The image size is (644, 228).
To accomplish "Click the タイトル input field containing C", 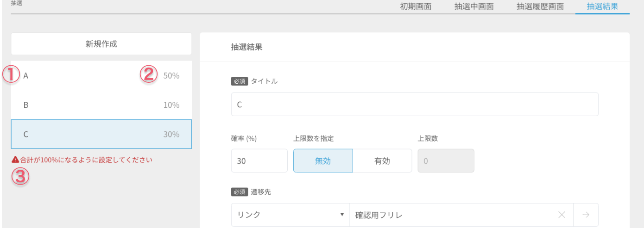I will (415, 104).
